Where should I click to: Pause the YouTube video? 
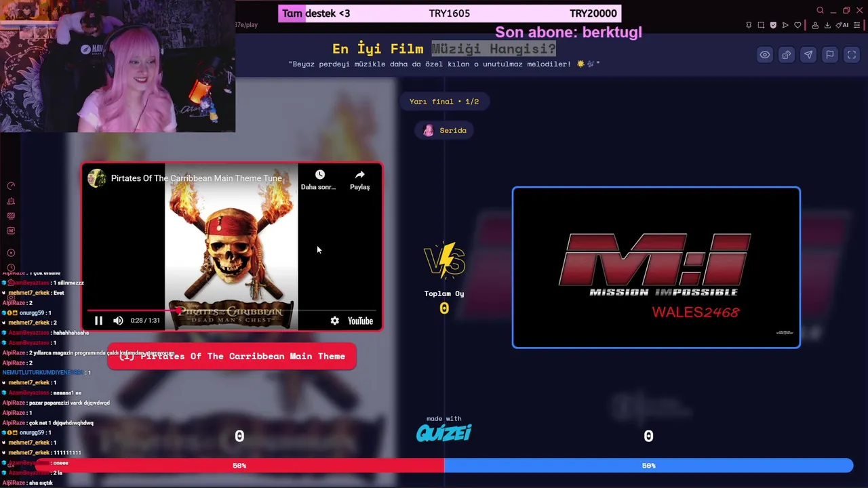click(98, 321)
